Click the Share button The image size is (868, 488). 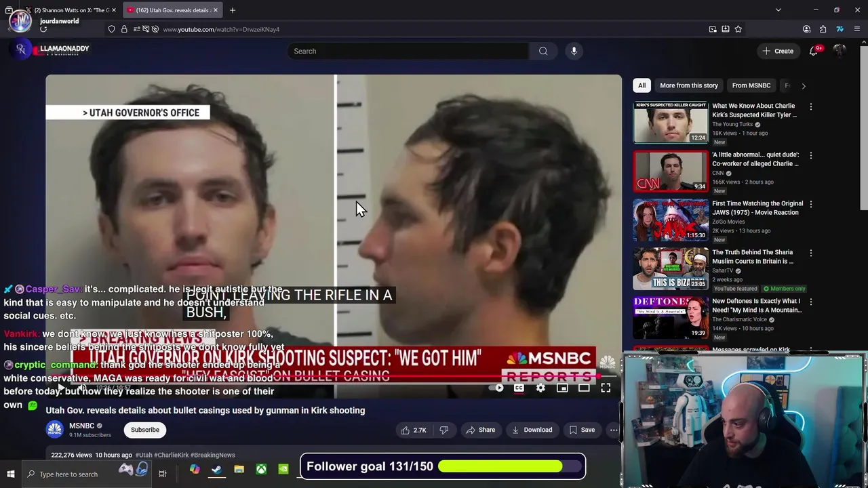(480, 430)
